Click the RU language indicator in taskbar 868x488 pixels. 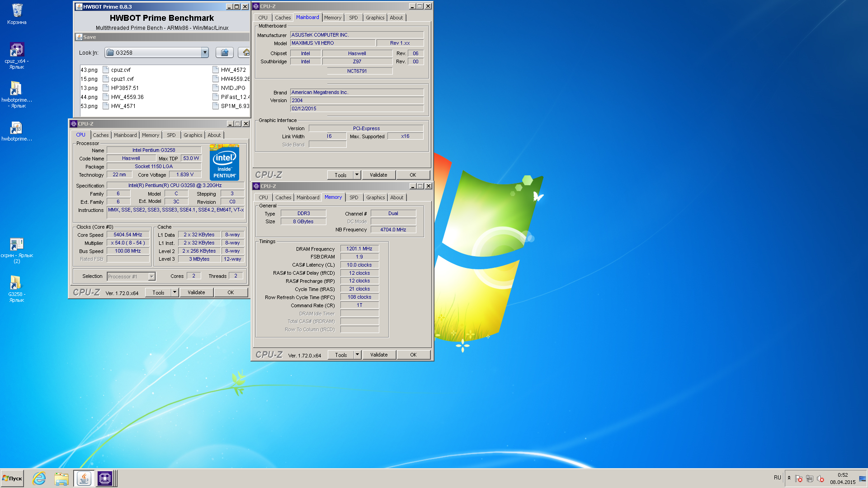pos(777,477)
